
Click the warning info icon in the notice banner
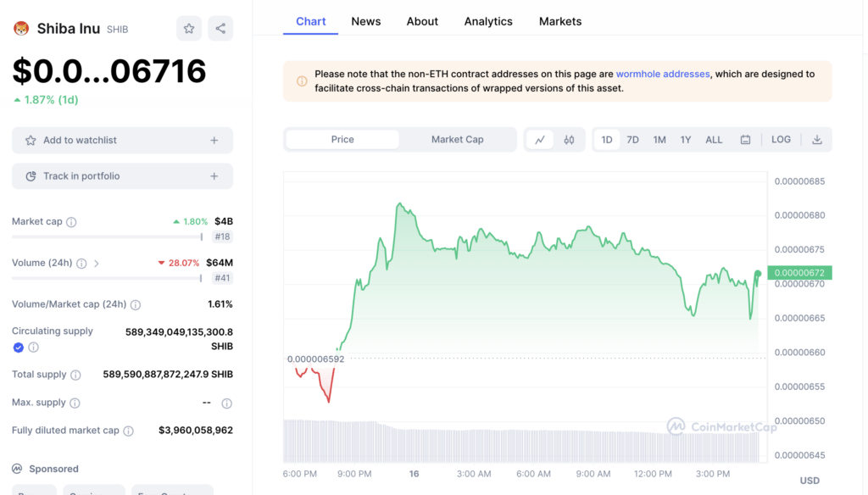302,81
